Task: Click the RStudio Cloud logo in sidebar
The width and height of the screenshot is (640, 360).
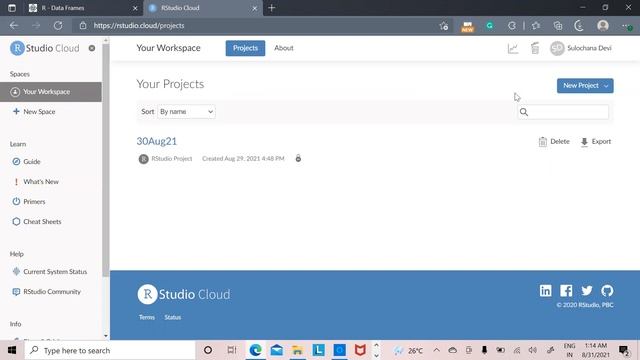Action: click(44, 48)
